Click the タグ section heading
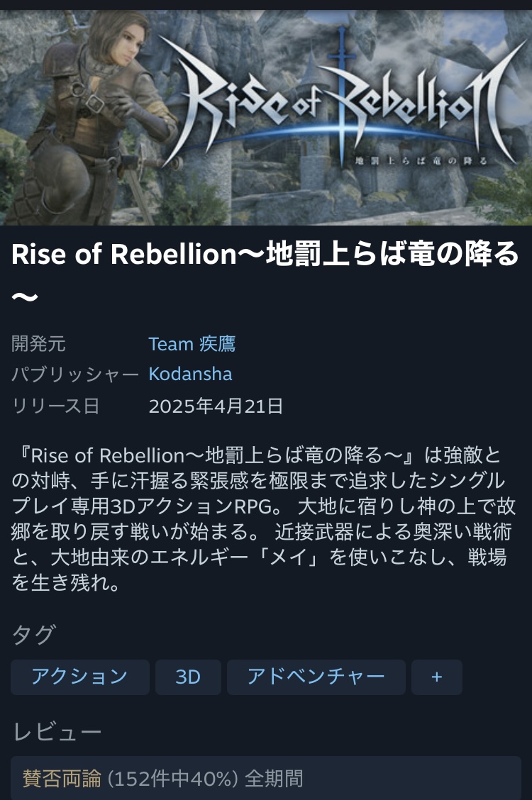The height and width of the screenshot is (800, 532). coord(33,635)
